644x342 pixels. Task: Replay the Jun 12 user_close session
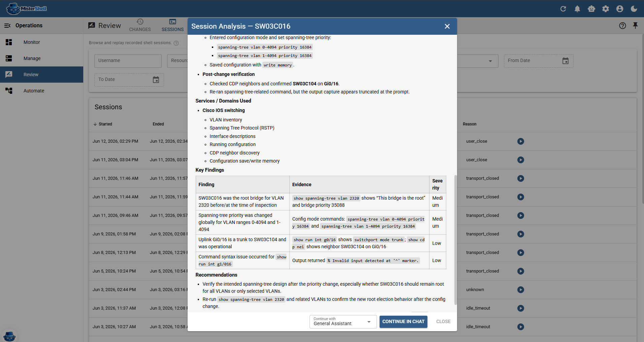(521, 141)
